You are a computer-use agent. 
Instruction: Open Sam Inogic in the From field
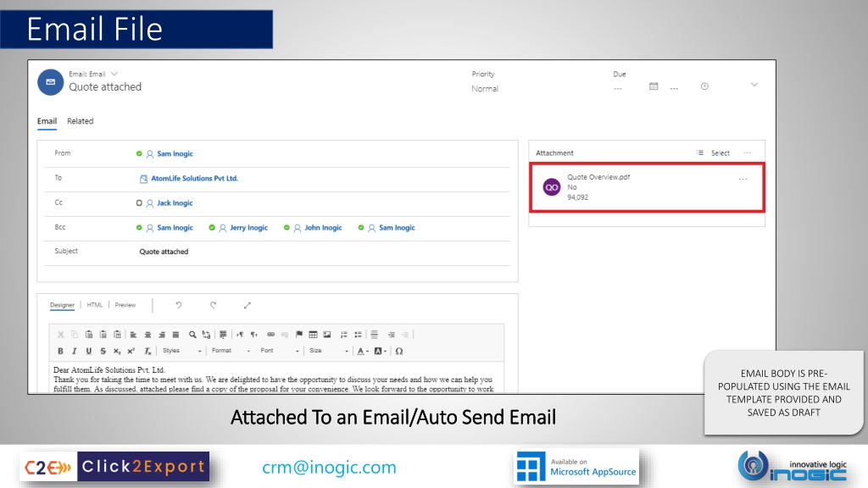point(175,154)
